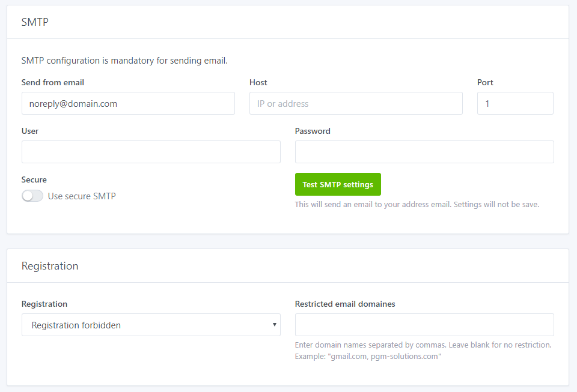Image resolution: width=577 pixels, height=392 pixels.
Task: Select the Port number field
Action: (x=515, y=103)
